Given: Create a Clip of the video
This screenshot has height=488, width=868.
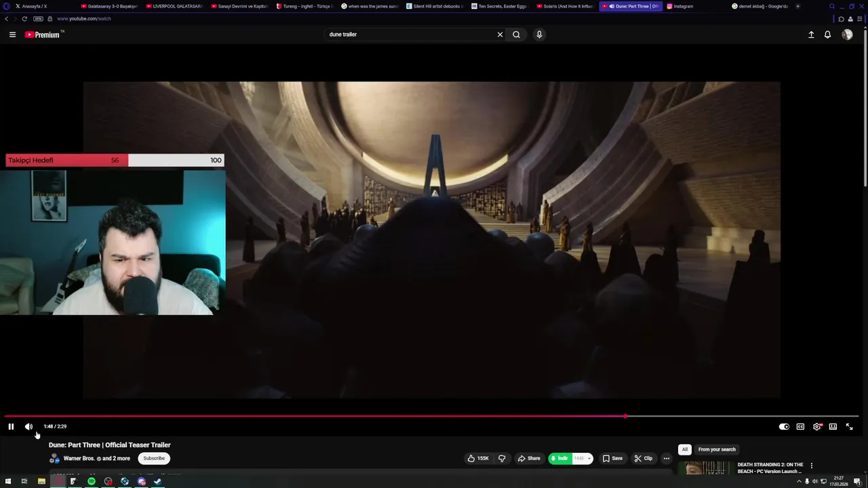Looking at the screenshot, I should point(643,458).
